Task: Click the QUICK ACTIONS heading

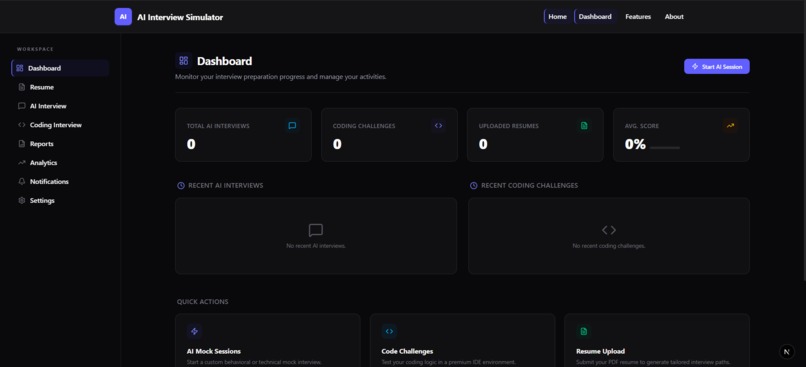Action: 203,302
